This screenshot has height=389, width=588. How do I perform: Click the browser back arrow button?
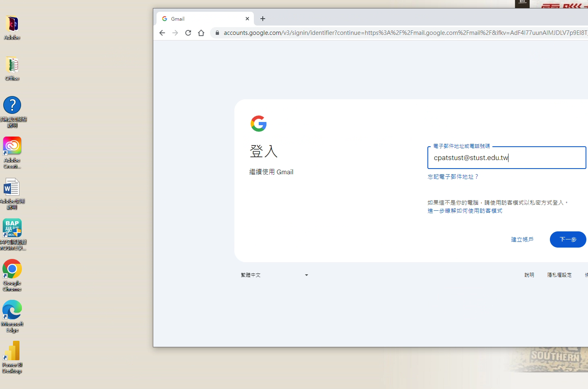tap(162, 33)
